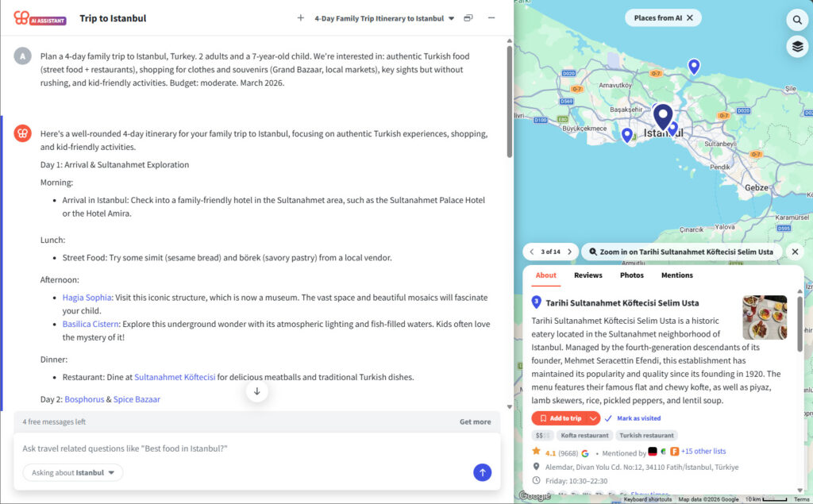Open a new chat with the plus icon

click(299, 17)
